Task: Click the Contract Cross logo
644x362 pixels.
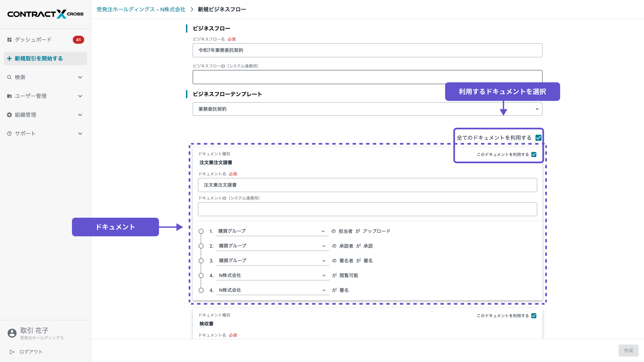Action: (x=45, y=14)
